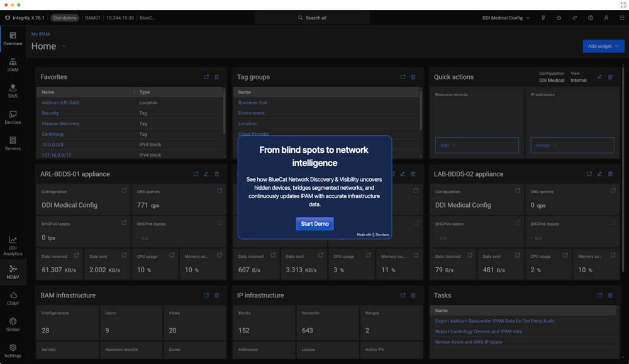Open the Add widget dropdown
The height and width of the screenshot is (364, 629).
(x=603, y=46)
